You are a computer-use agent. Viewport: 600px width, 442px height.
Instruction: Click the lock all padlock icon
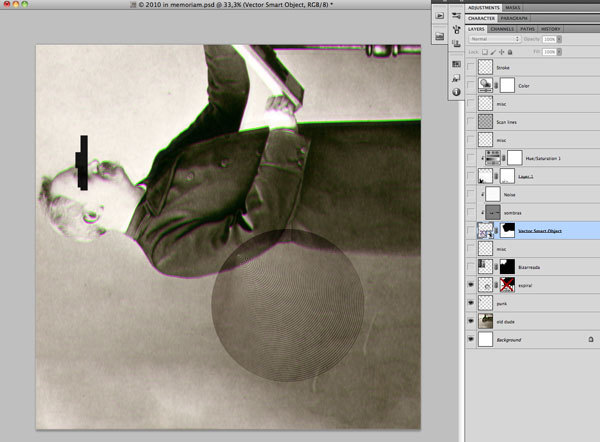pyautogui.click(x=510, y=51)
